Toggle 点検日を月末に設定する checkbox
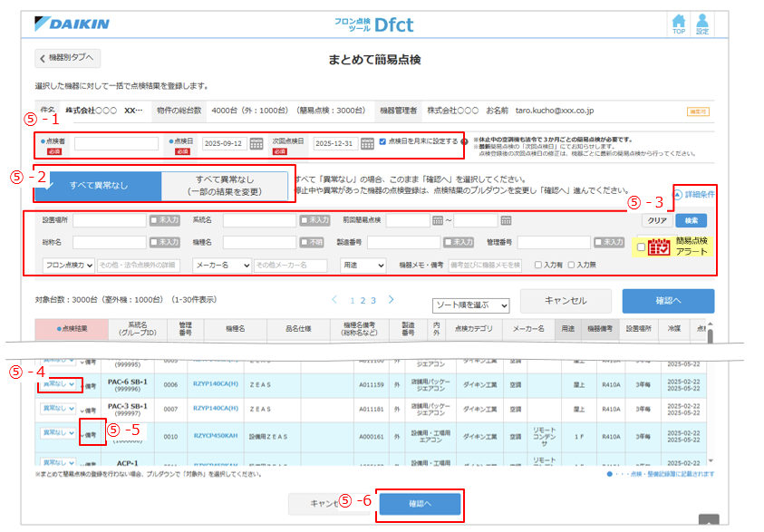Image resolution: width=764 pixels, height=532 pixels. (383, 141)
